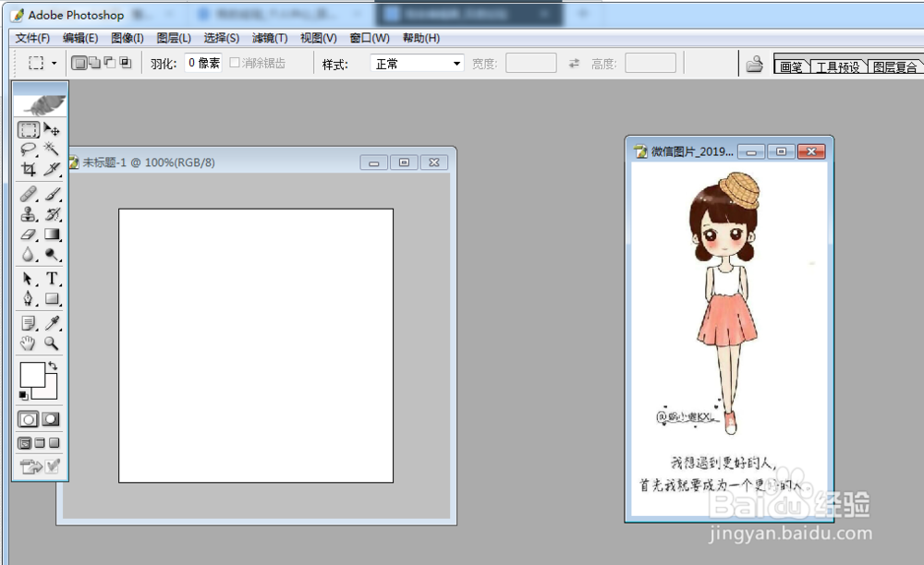Open the 图层(L) menu
This screenshot has height=565, width=924.
click(174, 38)
